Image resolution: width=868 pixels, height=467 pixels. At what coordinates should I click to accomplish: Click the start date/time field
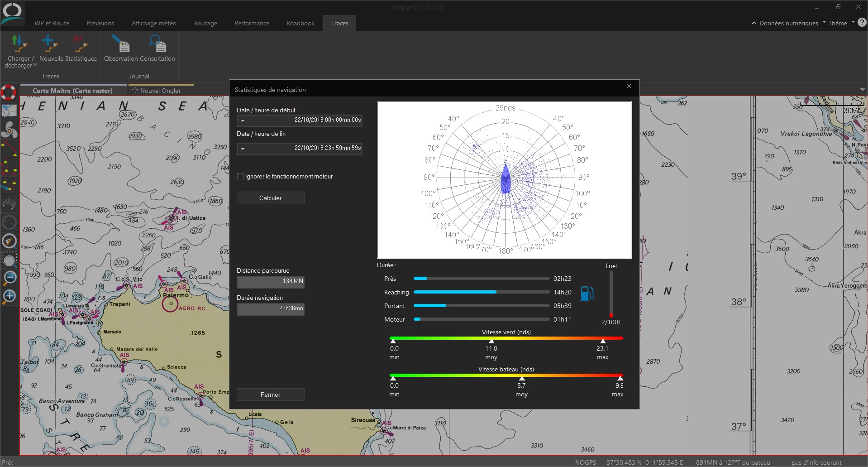click(300, 121)
